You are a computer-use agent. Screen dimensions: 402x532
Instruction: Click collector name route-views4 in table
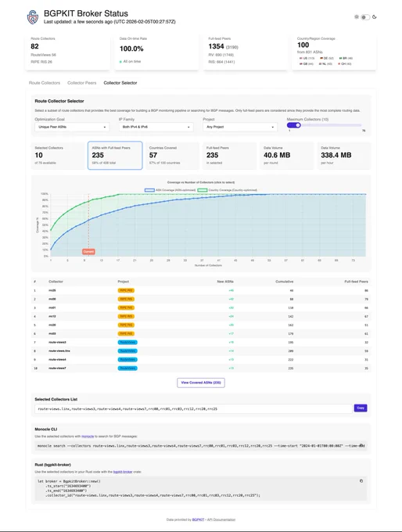point(57,359)
